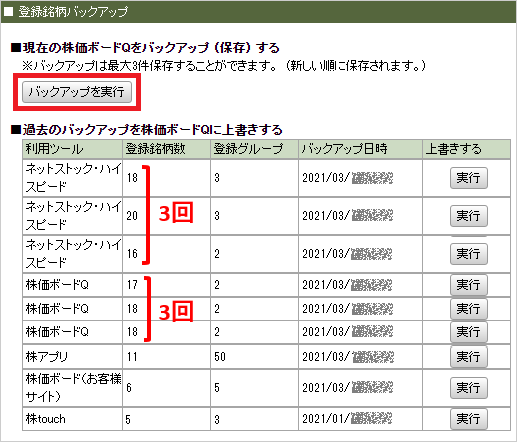Click stock count 11 in 株アプリ row
The width and height of the screenshot is (517, 442).
pyautogui.click(x=132, y=357)
